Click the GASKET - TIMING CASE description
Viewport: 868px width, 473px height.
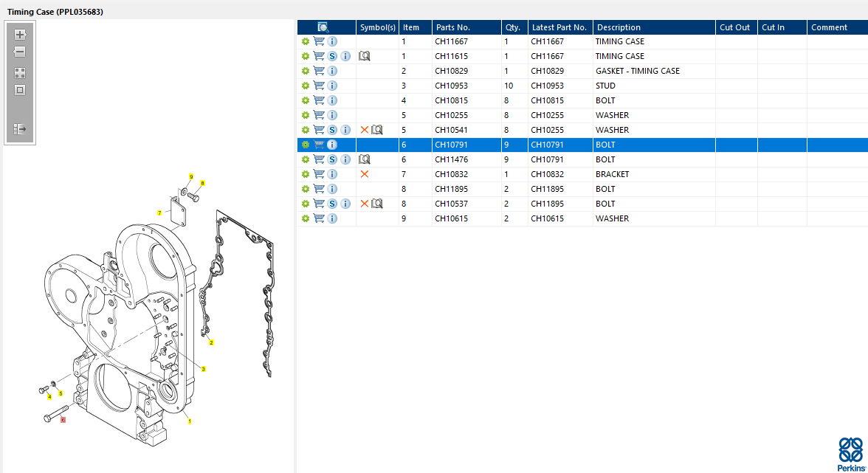(x=638, y=71)
